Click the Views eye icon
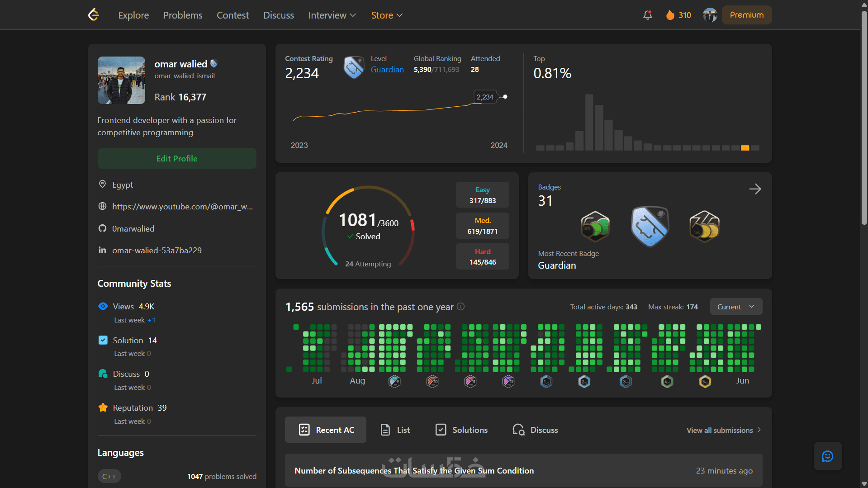This screenshot has width=868, height=488. pyautogui.click(x=103, y=306)
